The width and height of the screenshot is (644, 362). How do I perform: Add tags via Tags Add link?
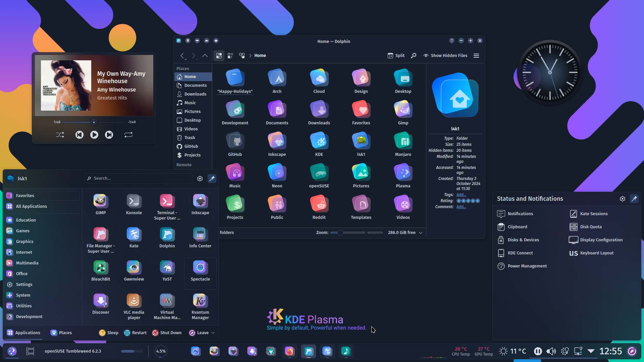(x=461, y=195)
